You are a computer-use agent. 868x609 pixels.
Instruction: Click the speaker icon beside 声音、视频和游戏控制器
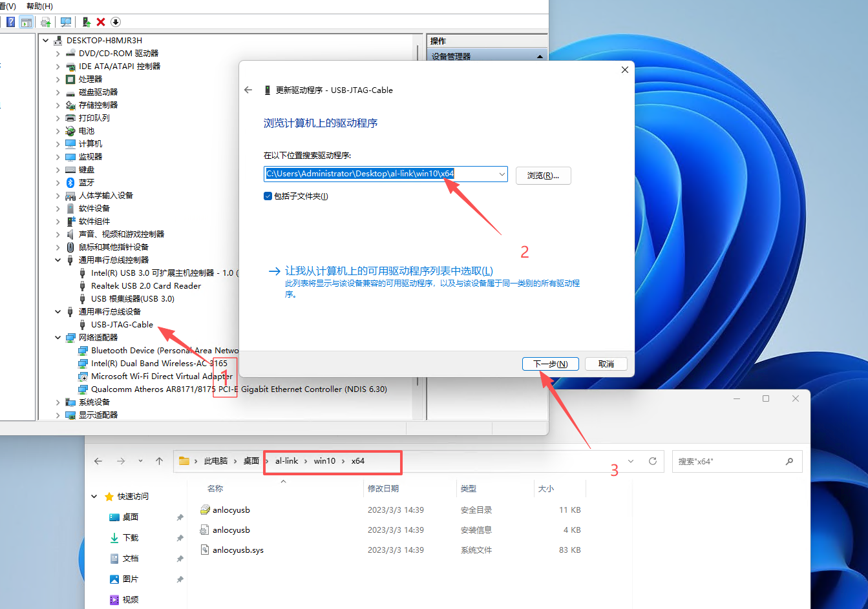pyautogui.click(x=70, y=234)
